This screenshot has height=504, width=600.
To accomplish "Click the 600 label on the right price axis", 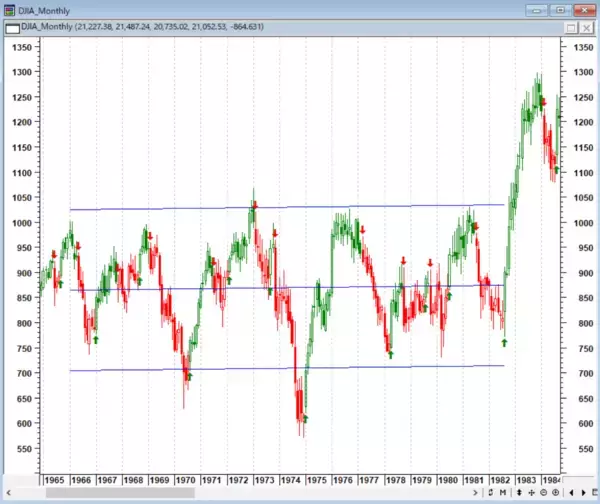I will (586, 424).
